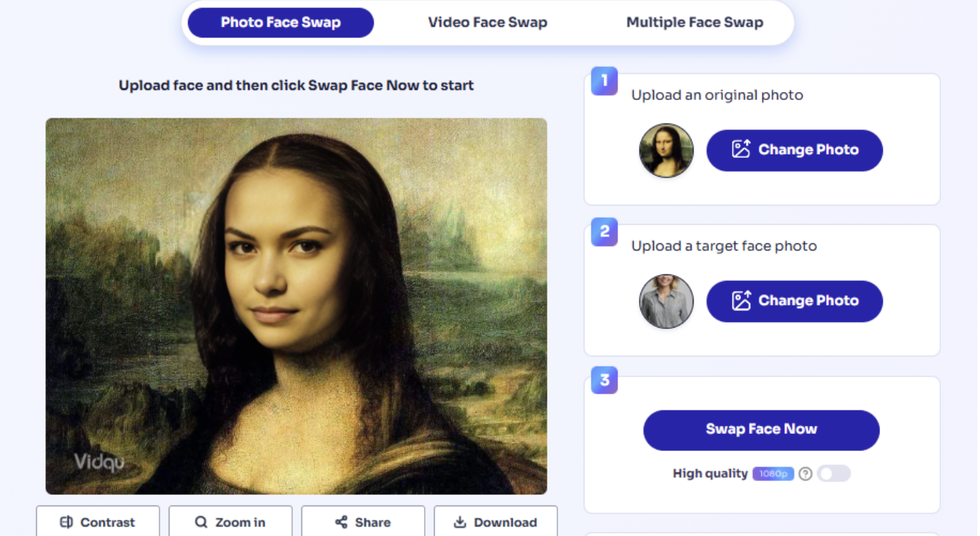Click the target face woman thumbnail

coord(667,301)
